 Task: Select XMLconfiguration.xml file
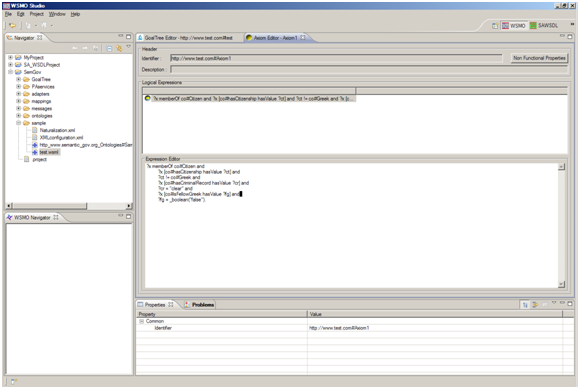pyautogui.click(x=61, y=138)
